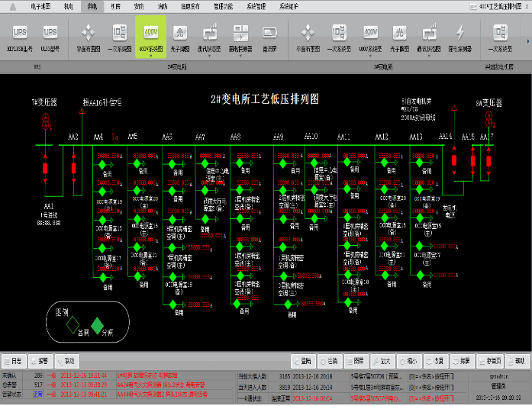Click the red AA1 1号进线 breaker symbol

point(45,169)
